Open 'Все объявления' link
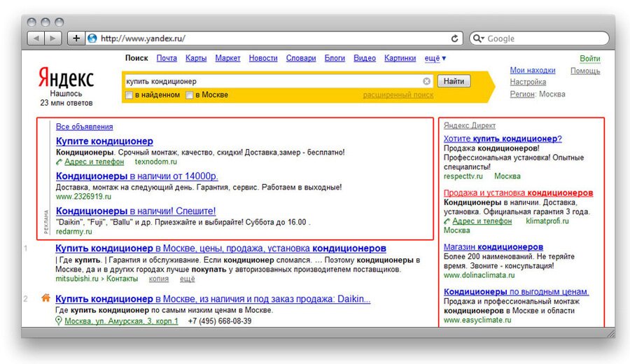This screenshot has height=364, width=630. [85, 127]
